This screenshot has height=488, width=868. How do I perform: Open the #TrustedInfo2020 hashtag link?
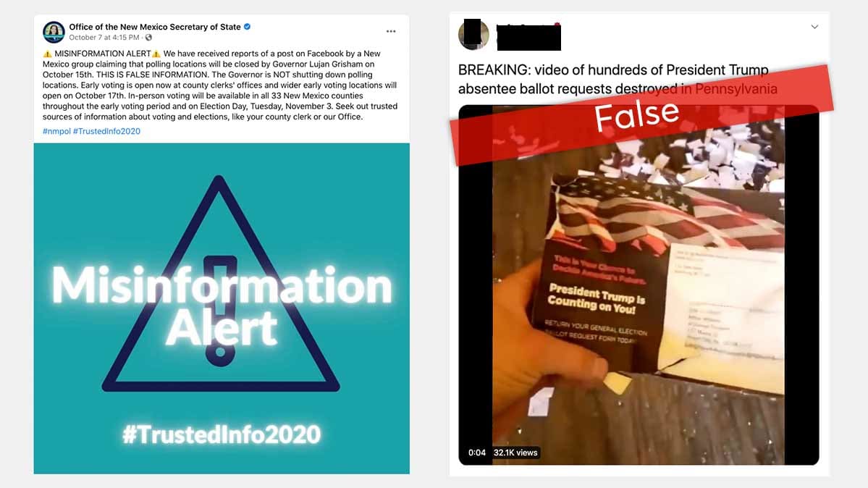(107, 131)
